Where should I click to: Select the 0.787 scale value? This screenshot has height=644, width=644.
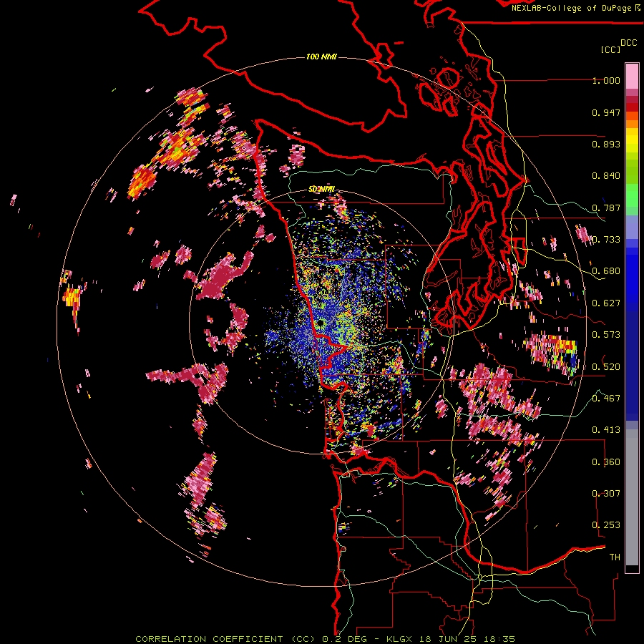click(606, 208)
